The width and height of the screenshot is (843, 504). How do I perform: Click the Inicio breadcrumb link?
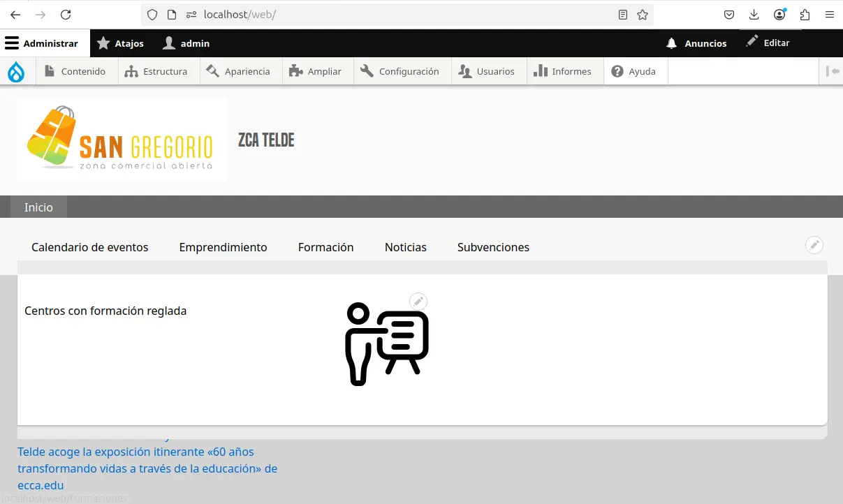click(38, 207)
